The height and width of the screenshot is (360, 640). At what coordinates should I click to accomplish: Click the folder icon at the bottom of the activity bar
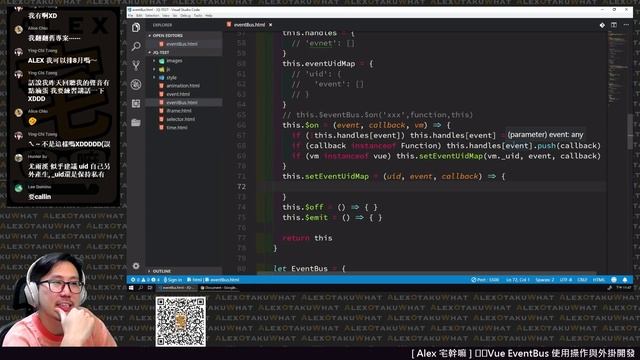(136, 122)
